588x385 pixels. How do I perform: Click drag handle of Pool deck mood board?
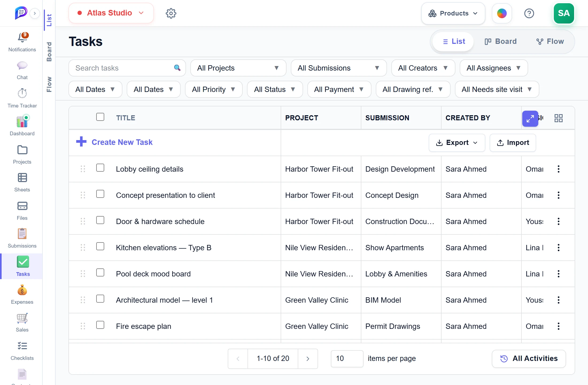[x=83, y=274]
